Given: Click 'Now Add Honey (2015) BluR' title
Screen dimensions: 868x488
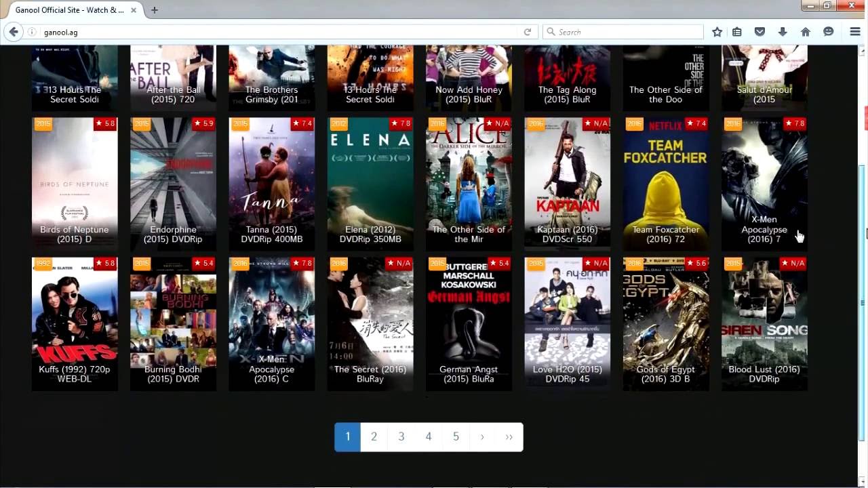Looking at the screenshot, I should pyautogui.click(x=469, y=94).
